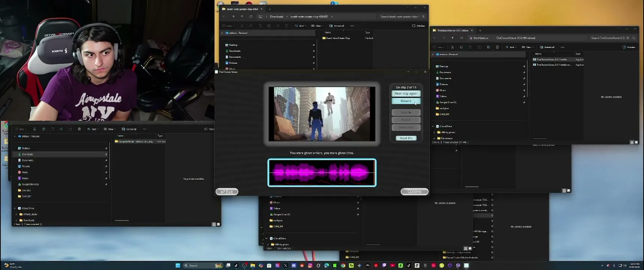Select the TheChoicerVoicer 0.5.1 tab
This screenshot has width=644, height=270.
tap(453, 30)
